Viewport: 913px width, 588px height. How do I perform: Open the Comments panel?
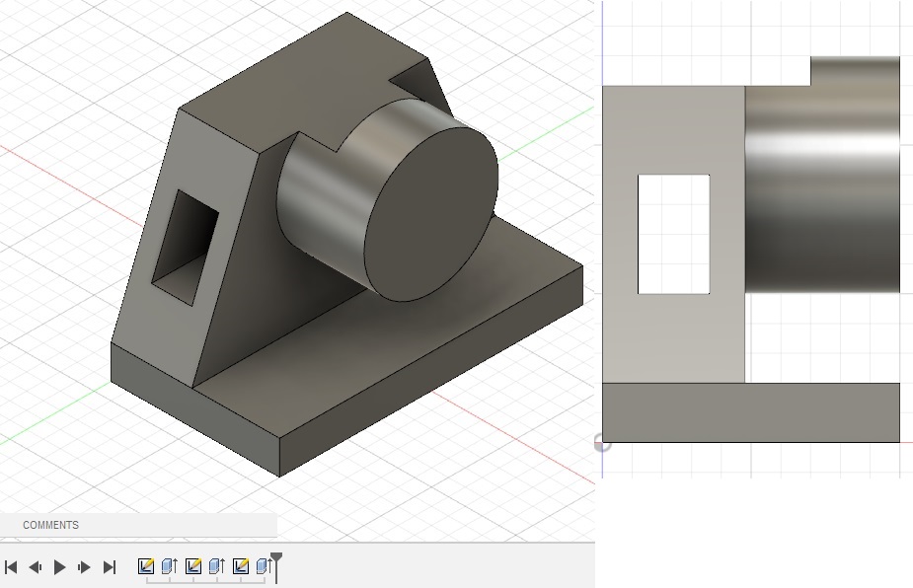pos(51,525)
